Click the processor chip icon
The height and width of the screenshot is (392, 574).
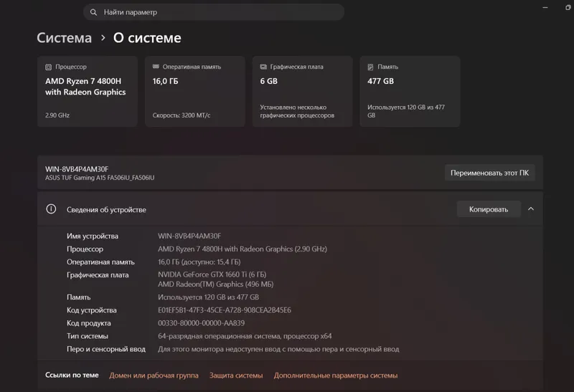tap(48, 67)
